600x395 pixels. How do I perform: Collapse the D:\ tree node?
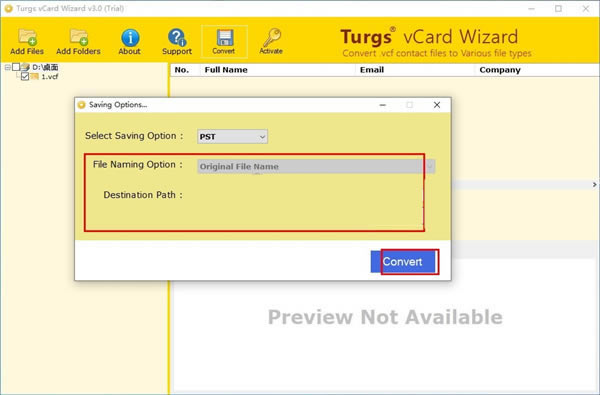coord(7,67)
